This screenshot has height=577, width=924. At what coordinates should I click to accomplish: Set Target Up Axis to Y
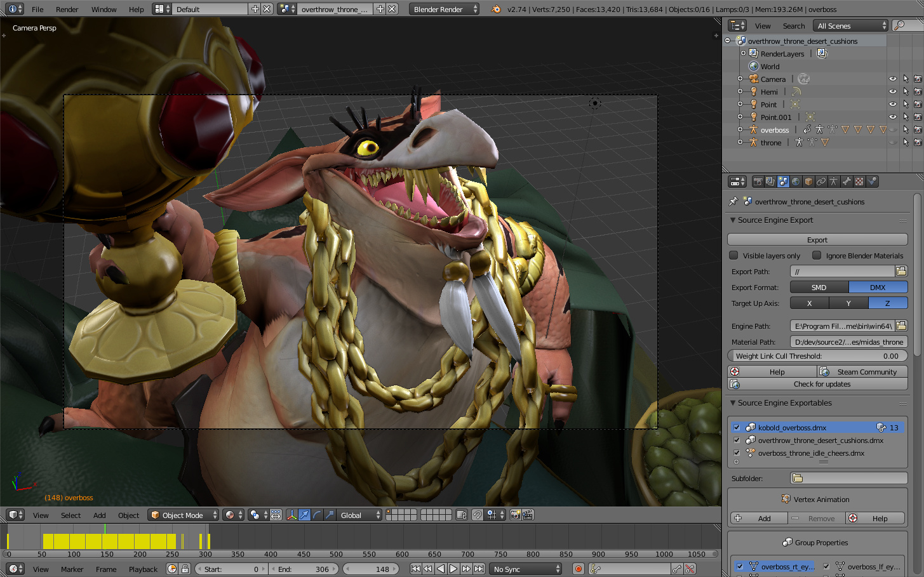point(848,303)
